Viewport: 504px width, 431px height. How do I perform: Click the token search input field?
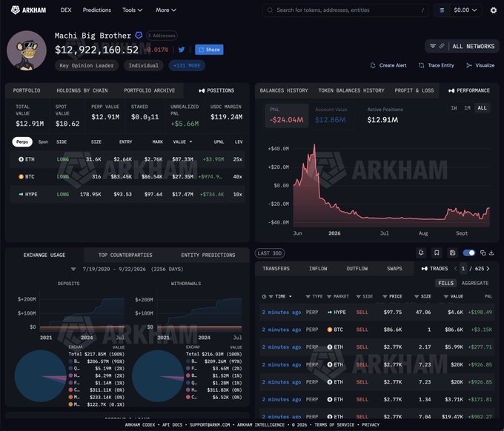(x=345, y=10)
